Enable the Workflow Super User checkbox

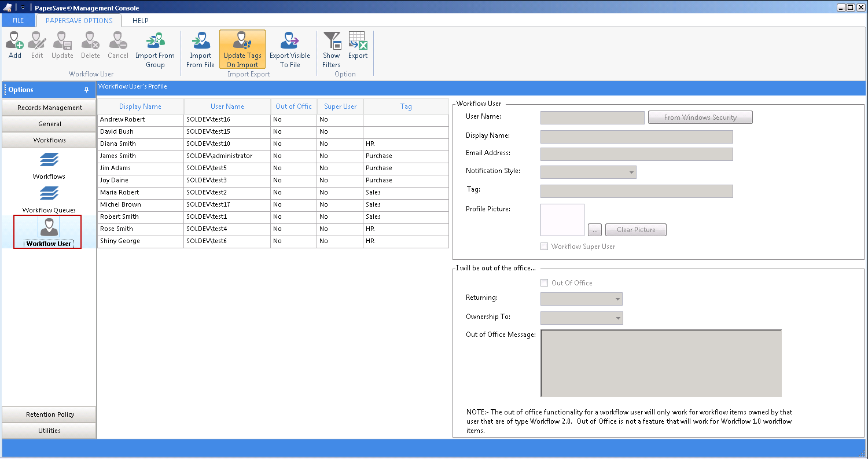click(544, 247)
